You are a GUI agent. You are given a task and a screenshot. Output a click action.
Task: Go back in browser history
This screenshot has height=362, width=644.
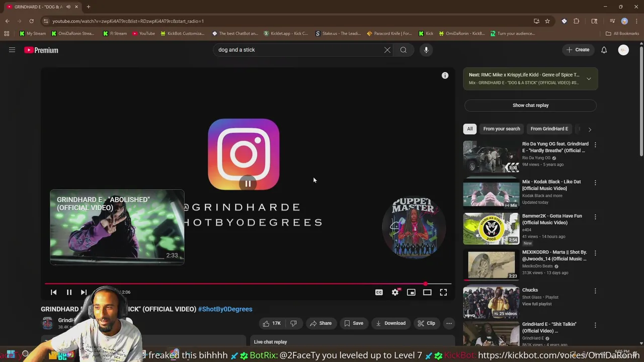[x=7, y=21]
